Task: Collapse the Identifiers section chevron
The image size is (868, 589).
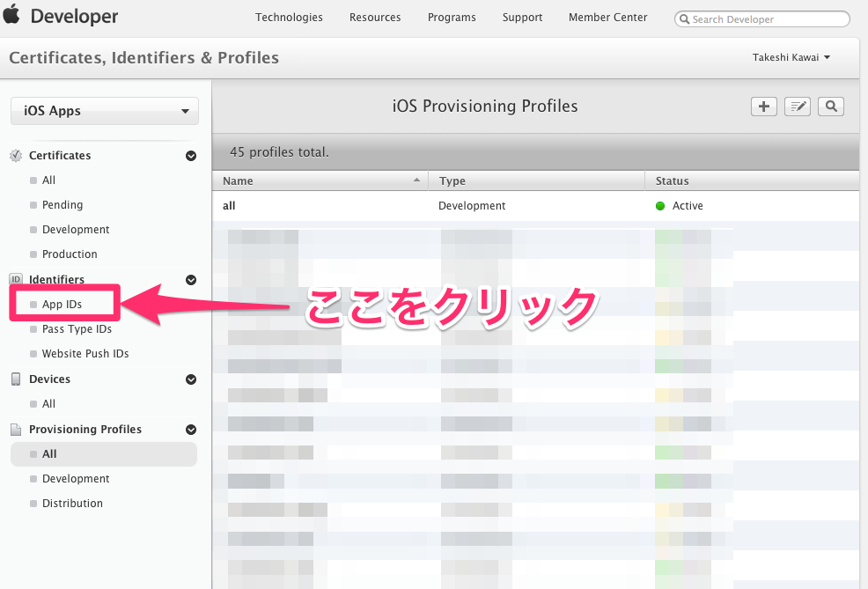Action: (190, 280)
